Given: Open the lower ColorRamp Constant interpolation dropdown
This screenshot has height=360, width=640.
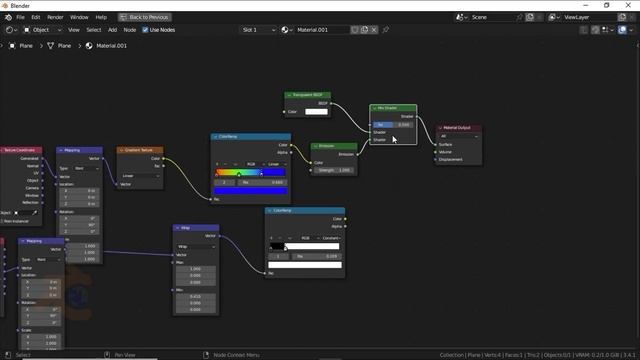Looking at the screenshot, I should click(x=331, y=238).
